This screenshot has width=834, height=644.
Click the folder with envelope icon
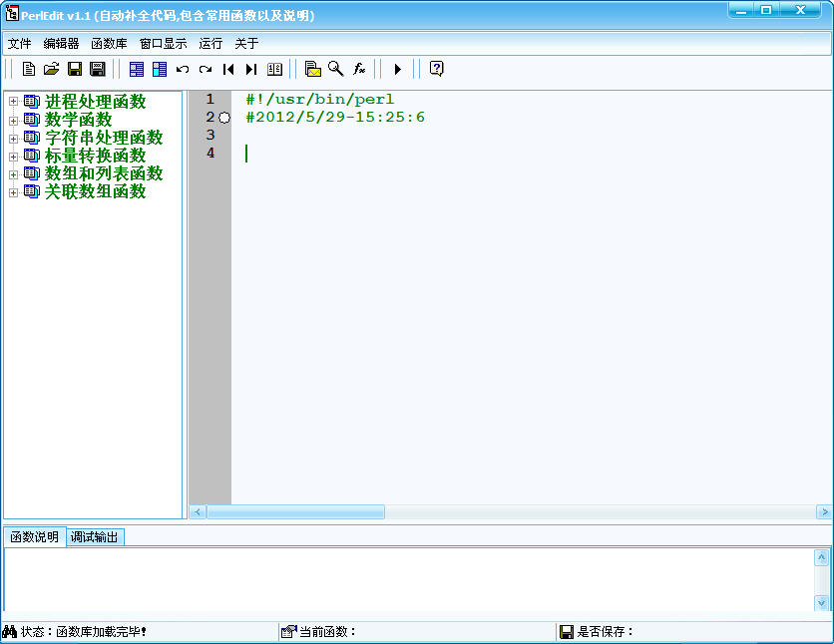point(313,69)
